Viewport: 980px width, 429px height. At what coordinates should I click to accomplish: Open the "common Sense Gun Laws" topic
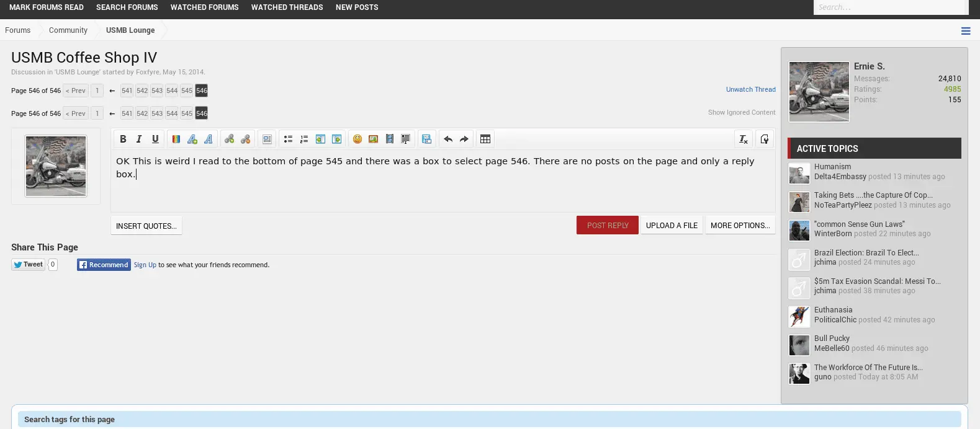[x=860, y=224]
